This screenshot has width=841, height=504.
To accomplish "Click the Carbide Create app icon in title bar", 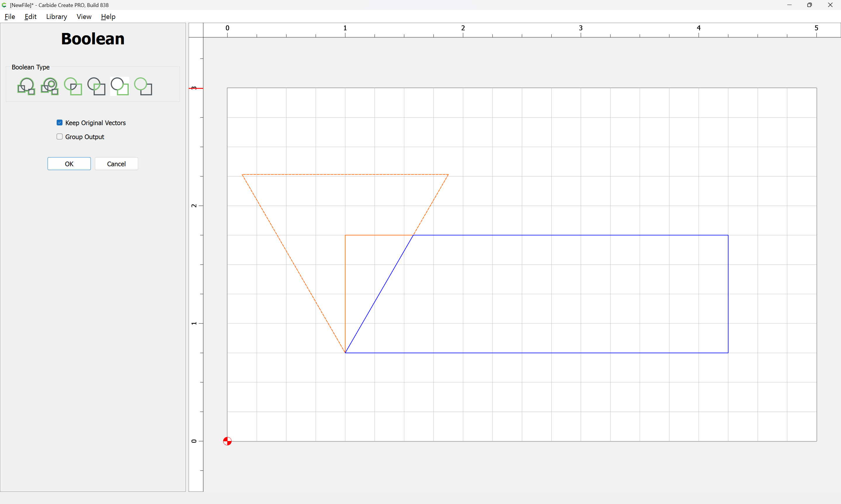I will [4, 5].
